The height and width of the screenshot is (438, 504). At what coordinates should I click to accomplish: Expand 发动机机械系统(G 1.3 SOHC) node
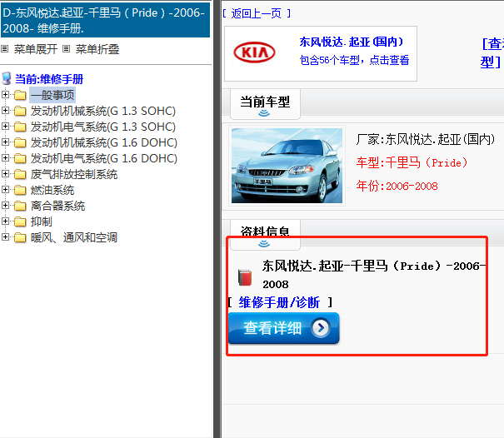point(5,110)
